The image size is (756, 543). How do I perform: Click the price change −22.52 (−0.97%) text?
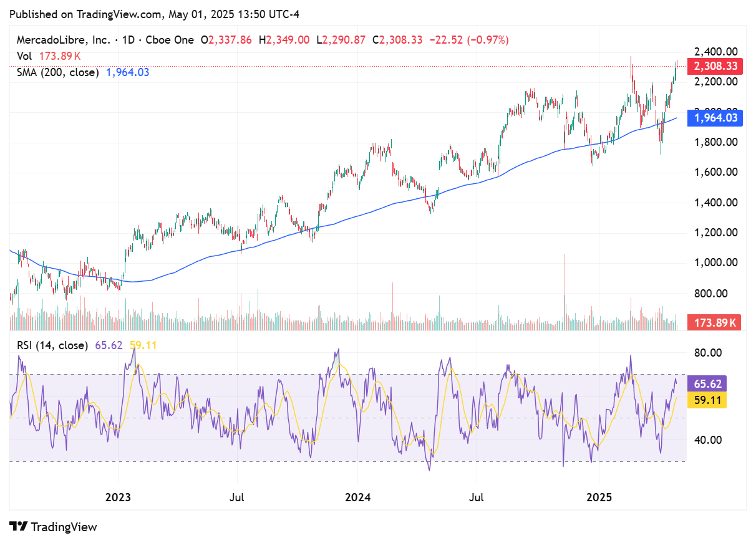(x=469, y=40)
